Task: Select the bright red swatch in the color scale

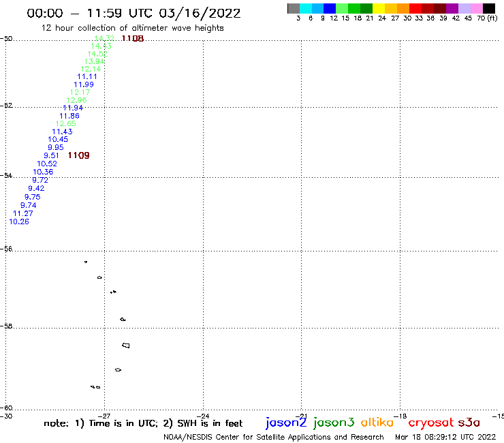Action: 415,8
